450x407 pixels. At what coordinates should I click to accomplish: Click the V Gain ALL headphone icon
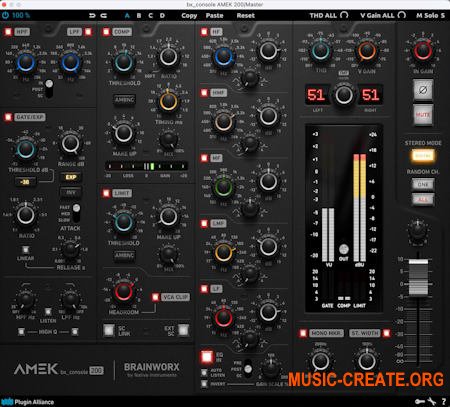tap(402, 15)
